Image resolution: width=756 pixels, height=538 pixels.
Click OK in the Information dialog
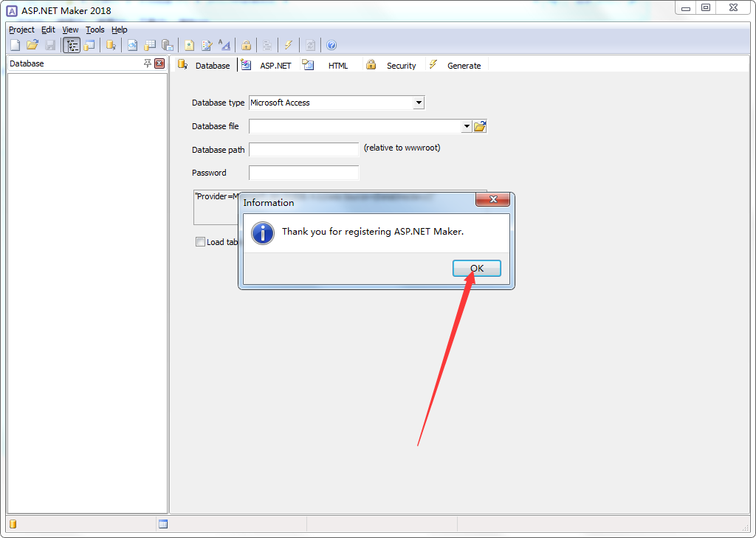pyautogui.click(x=477, y=269)
